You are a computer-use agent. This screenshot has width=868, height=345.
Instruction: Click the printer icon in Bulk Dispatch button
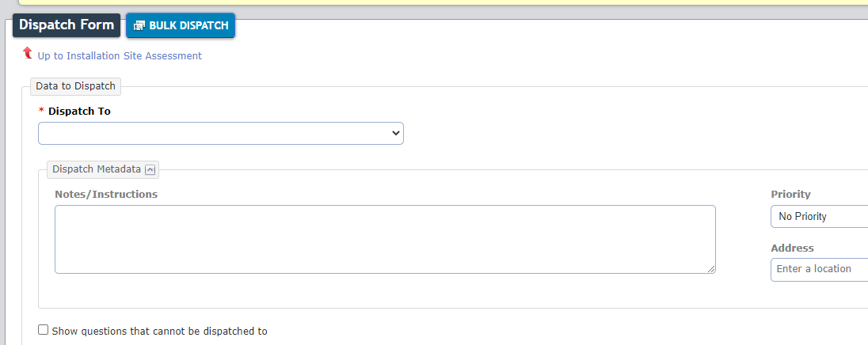pos(139,25)
